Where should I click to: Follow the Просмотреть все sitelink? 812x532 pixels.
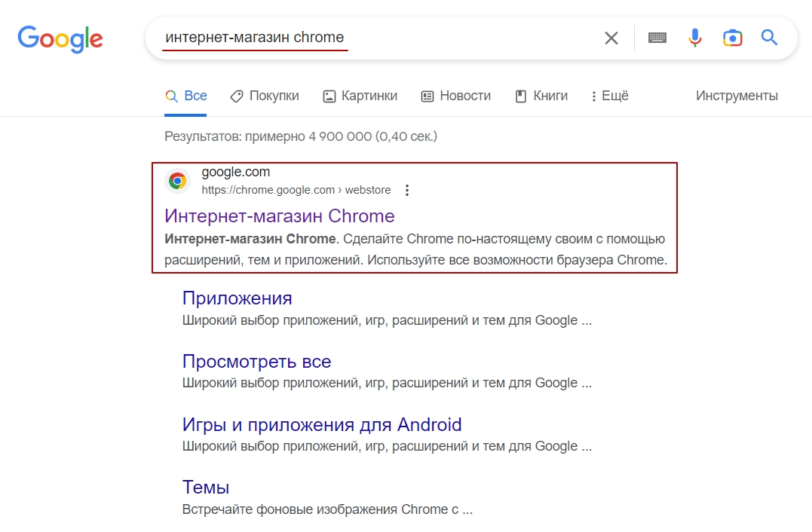(x=257, y=361)
